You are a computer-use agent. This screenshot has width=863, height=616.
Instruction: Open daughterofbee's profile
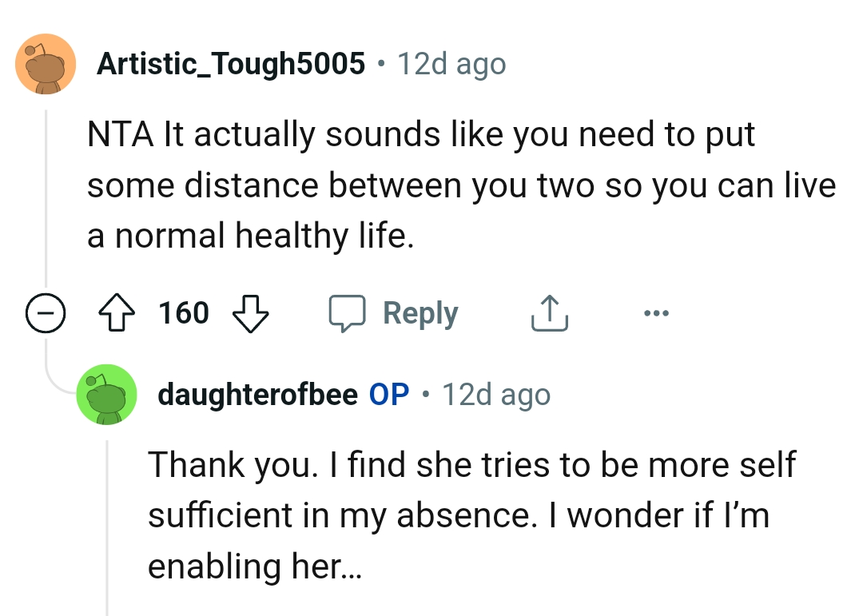pos(257,394)
